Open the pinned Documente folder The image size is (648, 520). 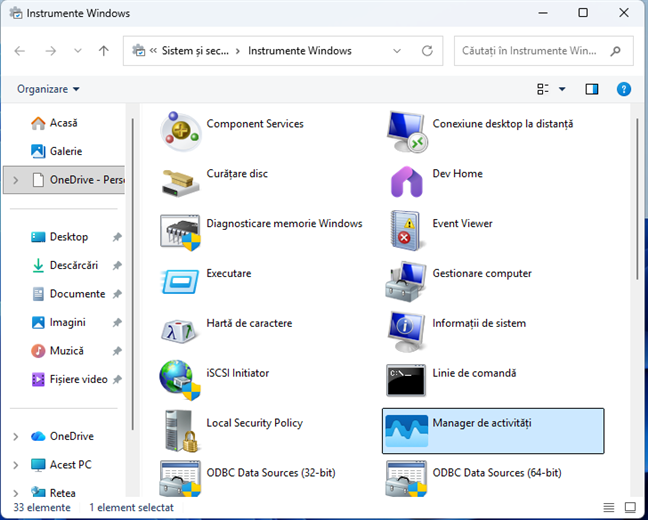click(x=68, y=294)
